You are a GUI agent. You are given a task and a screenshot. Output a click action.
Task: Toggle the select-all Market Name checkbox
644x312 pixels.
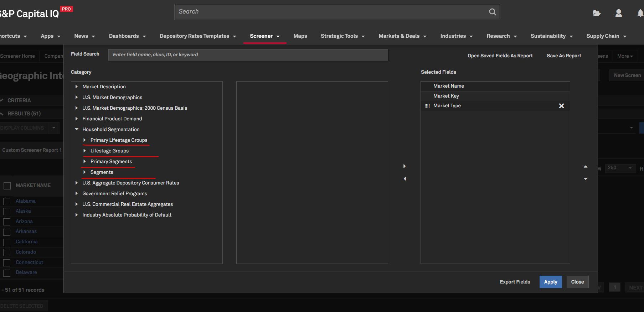(7, 186)
